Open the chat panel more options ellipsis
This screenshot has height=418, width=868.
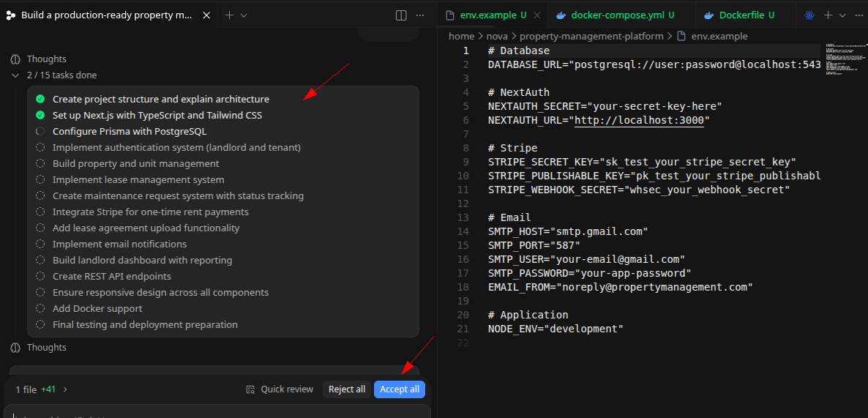[x=421, y=15]
